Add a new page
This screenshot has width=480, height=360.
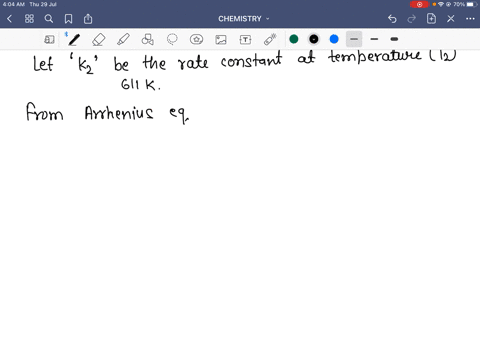point(431,19)
